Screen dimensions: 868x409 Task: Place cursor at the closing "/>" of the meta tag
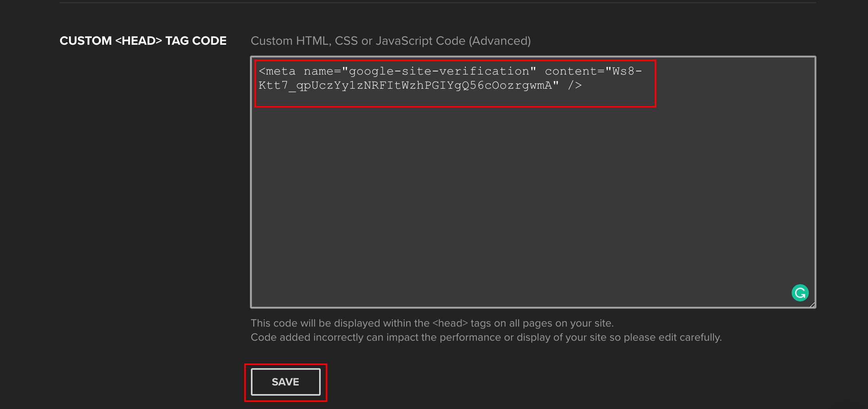(x=575, y=85)
